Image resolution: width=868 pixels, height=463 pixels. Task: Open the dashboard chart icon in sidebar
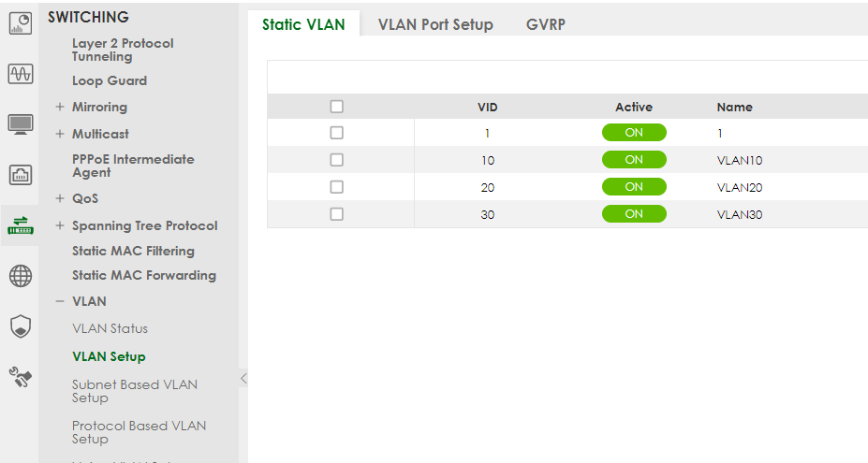(21, 22)
